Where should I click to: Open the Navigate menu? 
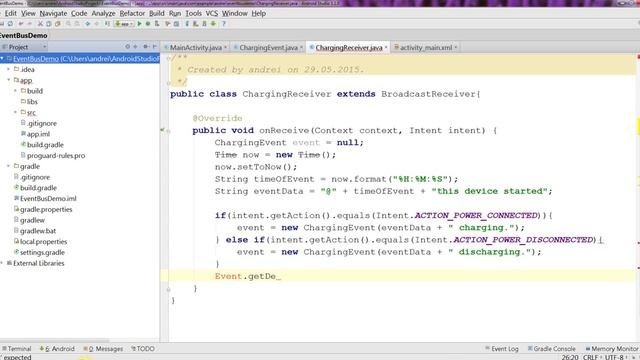click(x=53, y=13)
